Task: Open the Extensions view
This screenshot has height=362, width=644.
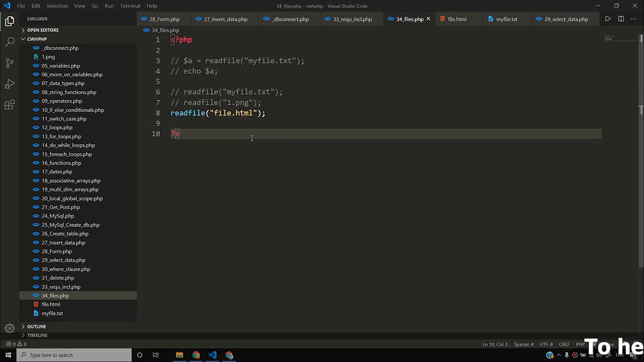Action: [10, 105]
